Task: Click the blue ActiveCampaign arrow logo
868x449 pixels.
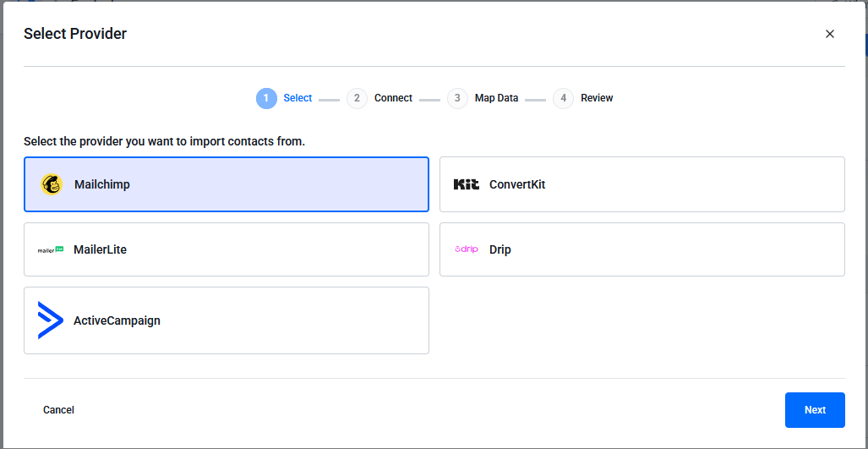Action: 51,320
